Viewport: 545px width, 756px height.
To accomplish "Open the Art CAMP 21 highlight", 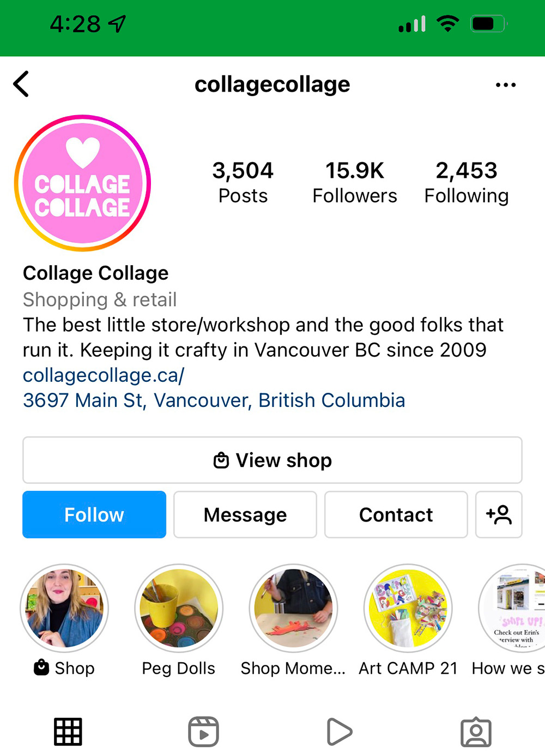I will pyautogui.click(x=408, y=608).
